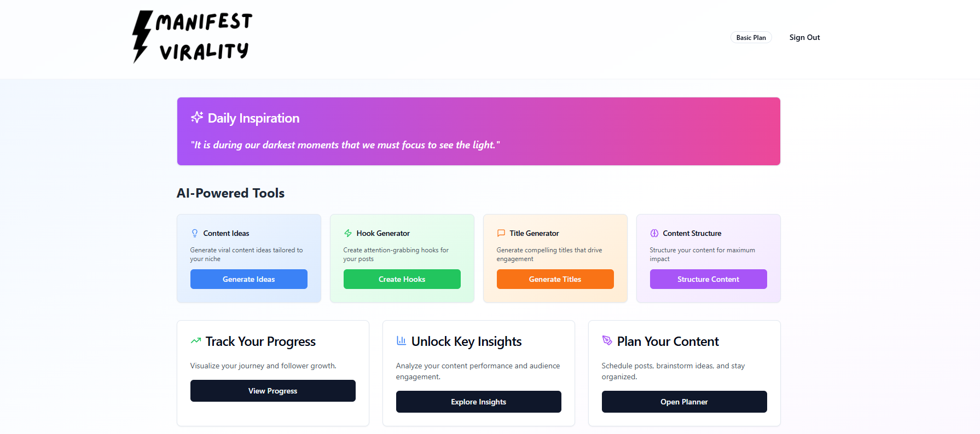Select the green Create Hooks button
The width and height of the screenshot is (980, 434).
pos(402,279)
